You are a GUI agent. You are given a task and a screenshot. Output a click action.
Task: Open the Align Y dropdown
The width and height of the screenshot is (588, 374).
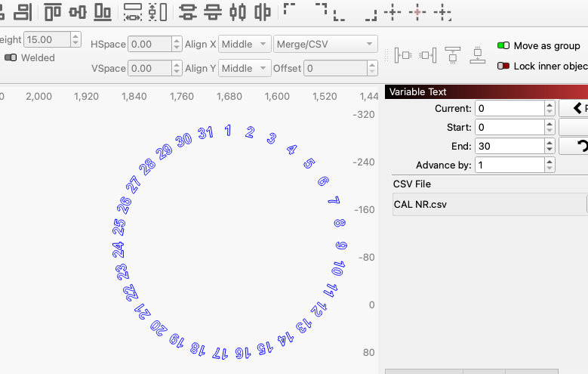click(245, 68)
